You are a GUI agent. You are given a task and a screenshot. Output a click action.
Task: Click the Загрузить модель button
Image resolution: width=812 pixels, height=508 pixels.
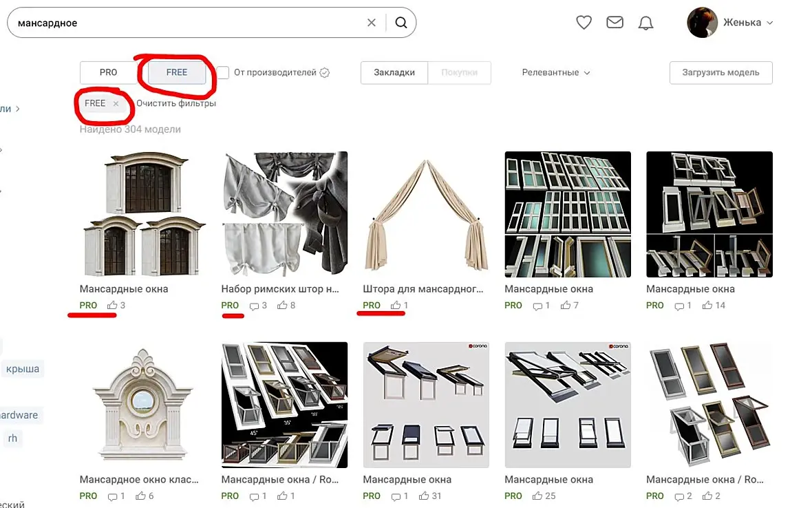[x=721, y=72]
